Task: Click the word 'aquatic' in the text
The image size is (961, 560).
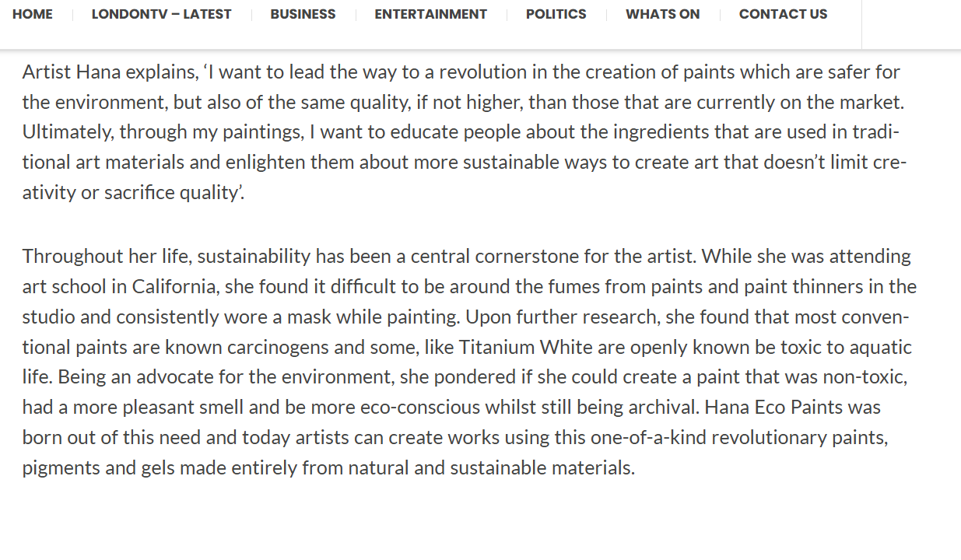Action: tap(881, 347)
